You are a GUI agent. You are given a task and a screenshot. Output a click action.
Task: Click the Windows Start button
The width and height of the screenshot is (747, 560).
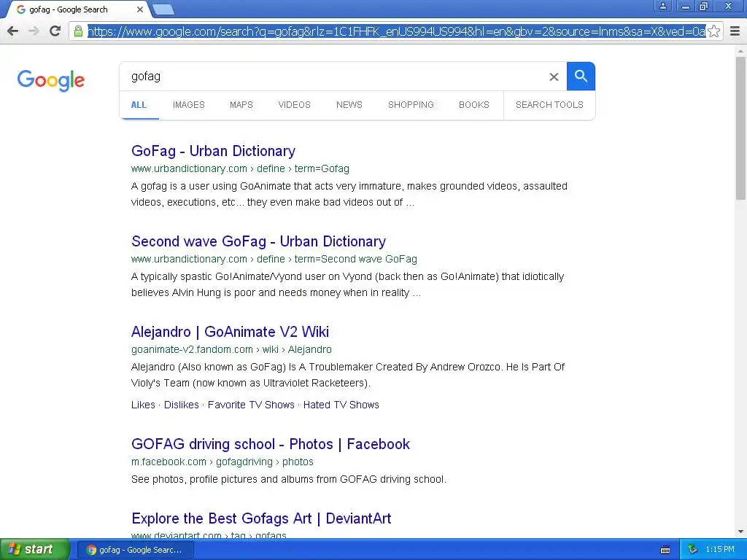(x=35, y=550)
